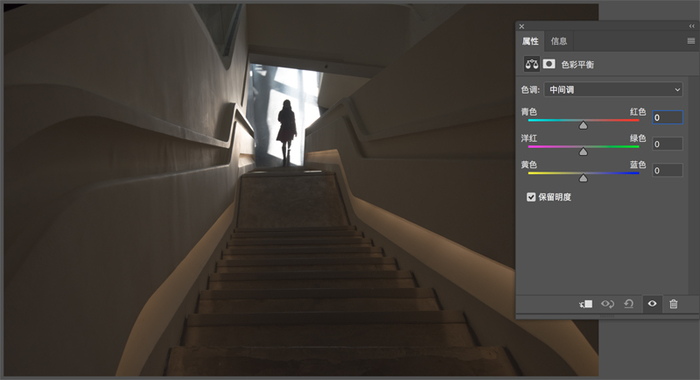Image resolution: width=700 pixels, height=380 pixels.
Task: Open the 色调 中间调 dropdown
Action: point(613,90)
